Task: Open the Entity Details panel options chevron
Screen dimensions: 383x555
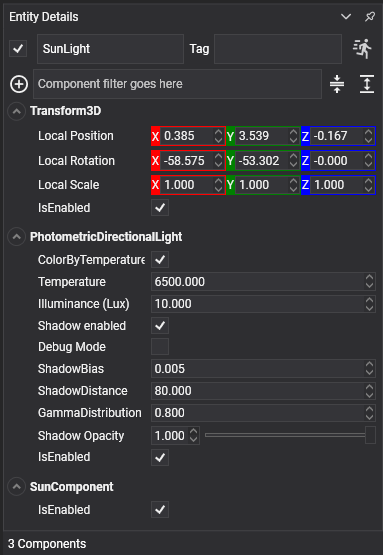Action: pos(345,17)
